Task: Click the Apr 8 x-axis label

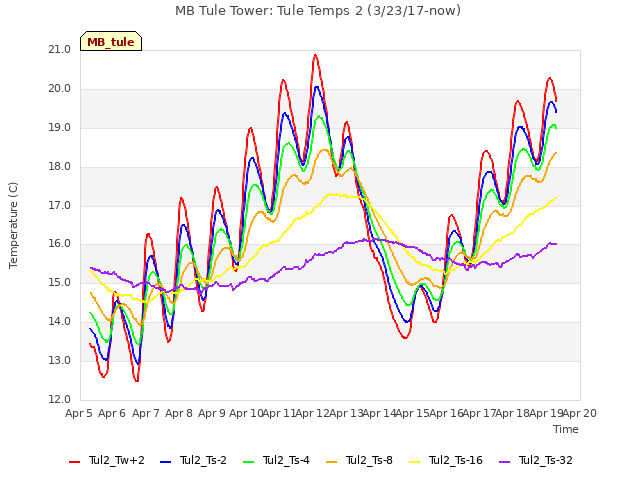Action: (x=179, y=413)
